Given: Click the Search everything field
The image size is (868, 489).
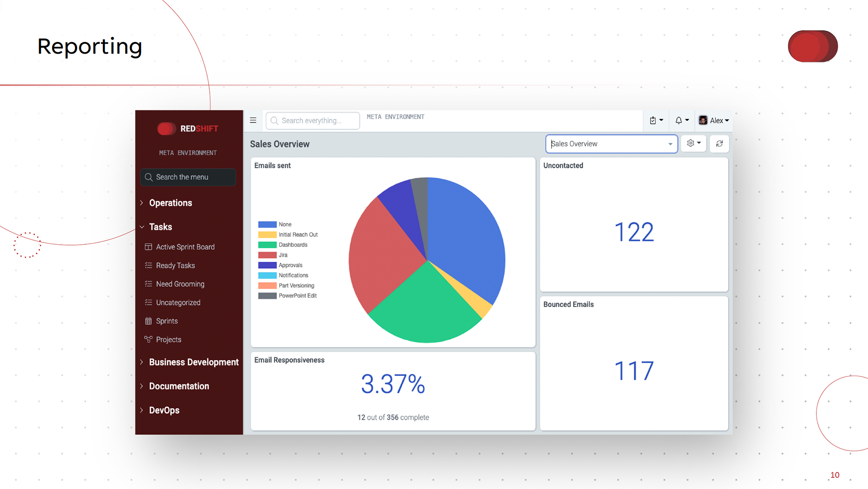Looking at the screenshot, I should point(312,121).
